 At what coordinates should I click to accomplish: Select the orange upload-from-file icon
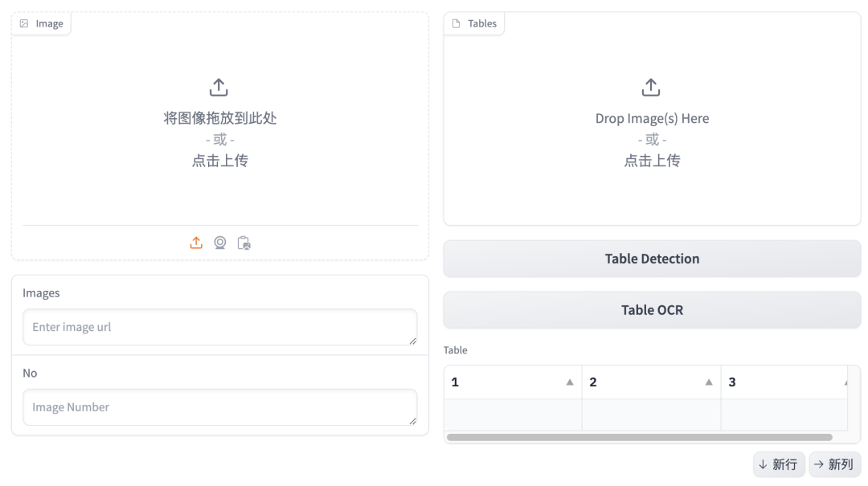196,243
